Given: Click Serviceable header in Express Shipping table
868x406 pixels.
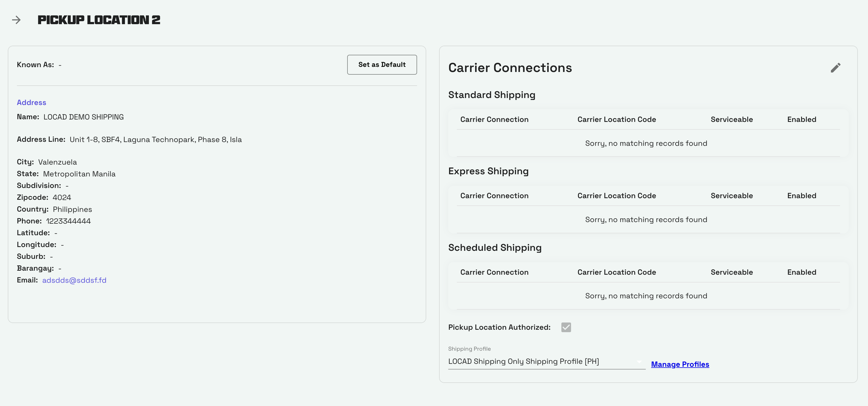Looking at the screenshot, I should point(731,195).
